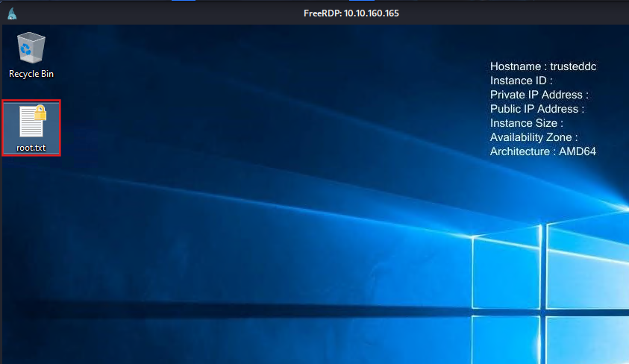629x364 pixels.
Task: Click the blue recycle arrows on the bin
Action: point(28,50)
